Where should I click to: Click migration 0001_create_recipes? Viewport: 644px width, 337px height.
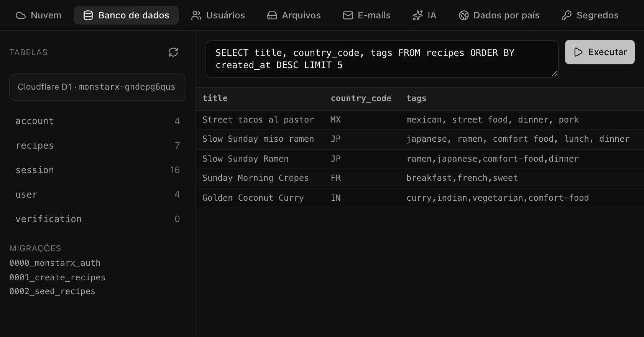click(58, 277)
